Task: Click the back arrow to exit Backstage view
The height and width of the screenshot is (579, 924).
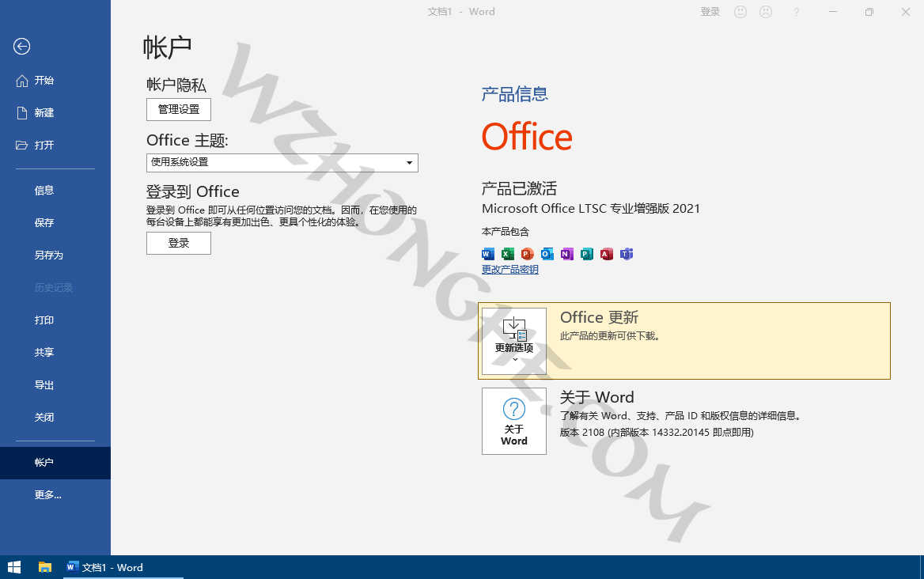Action: (21, 47)
